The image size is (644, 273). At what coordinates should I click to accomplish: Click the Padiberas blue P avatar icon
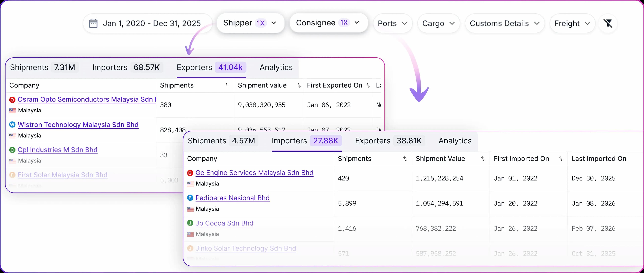[x=190, y=198]
